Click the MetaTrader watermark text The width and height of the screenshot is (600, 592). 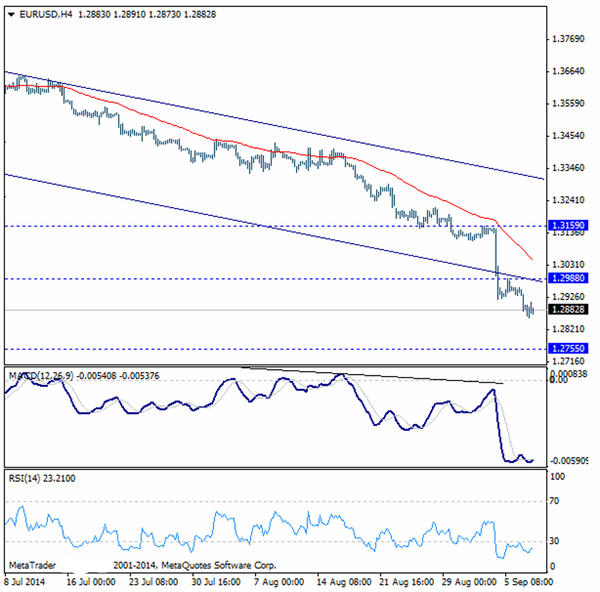34,565
